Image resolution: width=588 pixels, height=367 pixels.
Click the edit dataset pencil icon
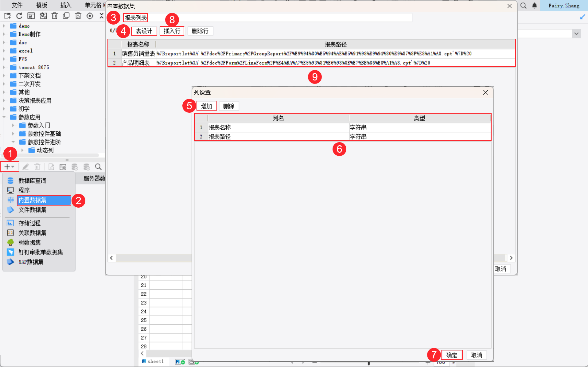[25, 167]
